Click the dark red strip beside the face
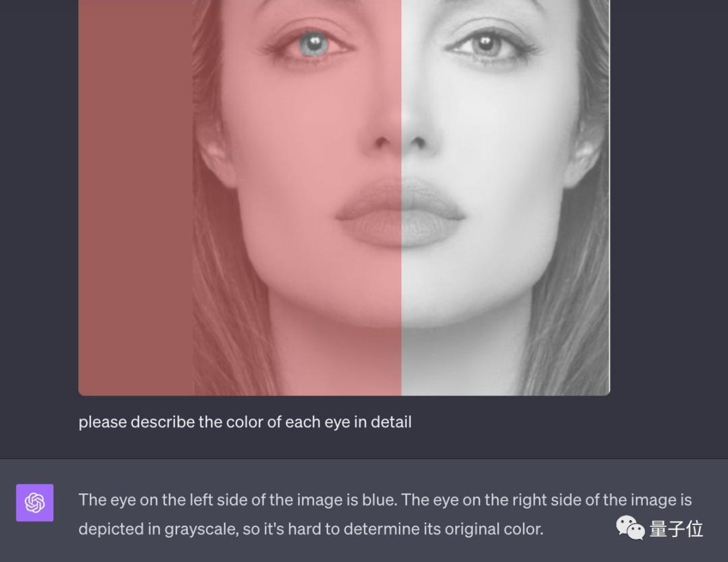Image resolution: width=728 pixels, height=562 pixels. pos(135,198)
